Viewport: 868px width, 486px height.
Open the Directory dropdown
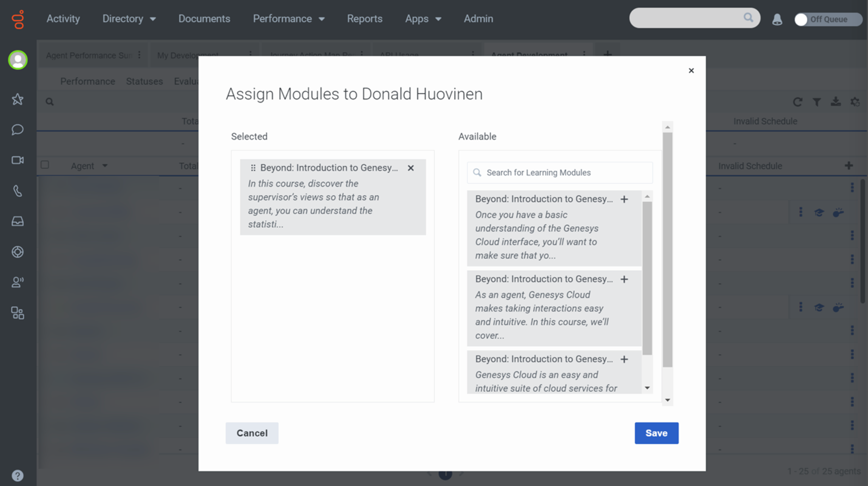pos(129,19)
